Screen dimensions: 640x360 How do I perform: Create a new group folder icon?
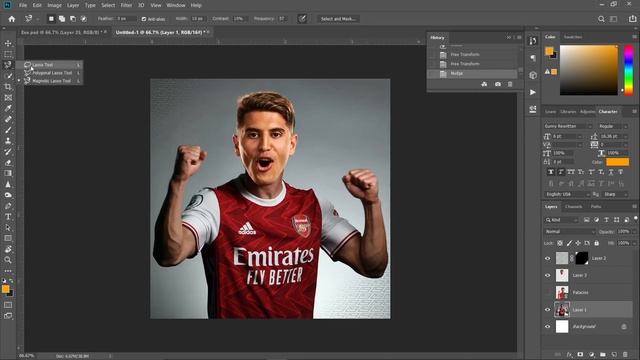602,355
